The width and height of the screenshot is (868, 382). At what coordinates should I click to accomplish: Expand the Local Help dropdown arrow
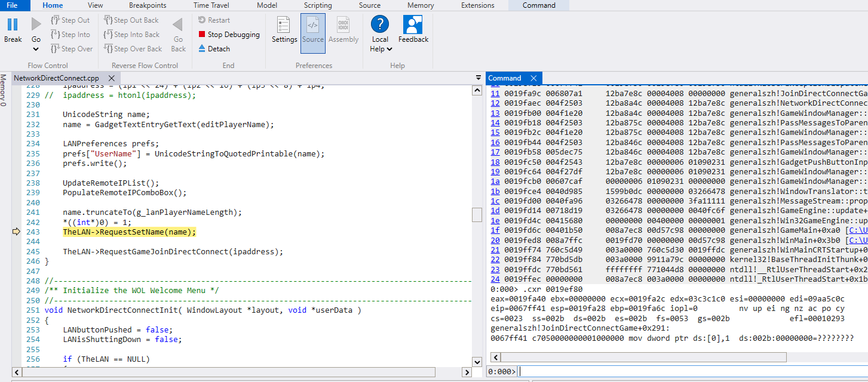pyautogui.click(x=389, y=50)
